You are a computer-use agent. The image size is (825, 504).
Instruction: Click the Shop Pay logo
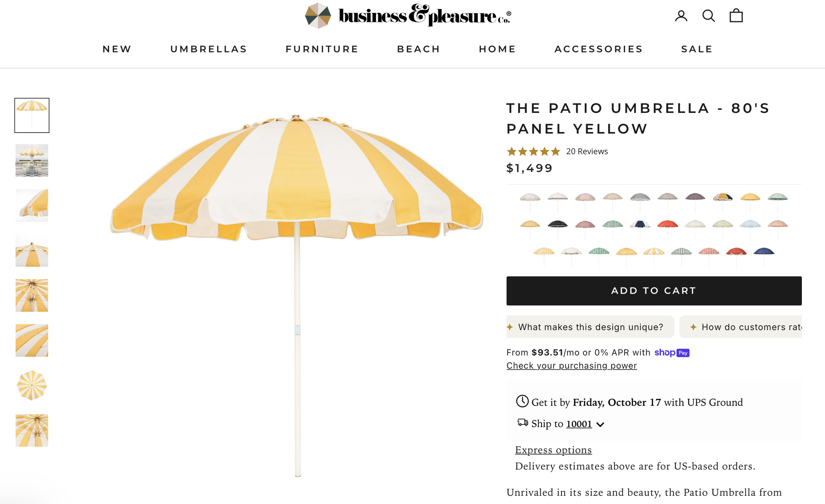[x=672, y=353]
